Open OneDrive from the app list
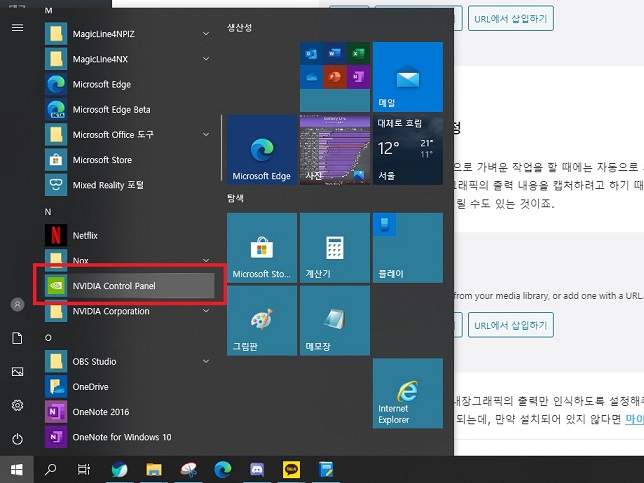 (129, 386)
